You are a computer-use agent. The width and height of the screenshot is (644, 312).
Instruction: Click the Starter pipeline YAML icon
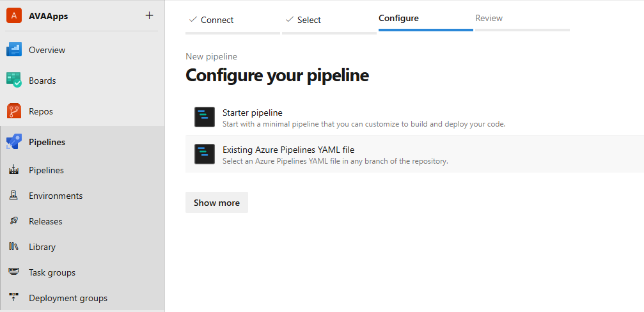pyautogui.click(x=205, y=117)
